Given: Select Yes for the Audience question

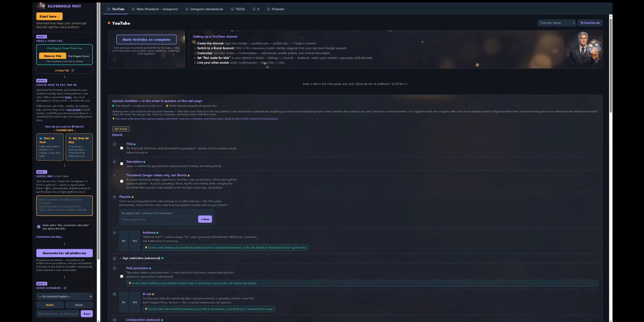Looking at the screenshot, I should (135, 241).
